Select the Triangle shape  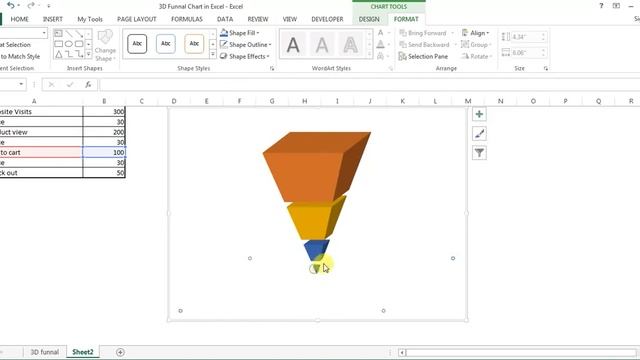[58, 54]
